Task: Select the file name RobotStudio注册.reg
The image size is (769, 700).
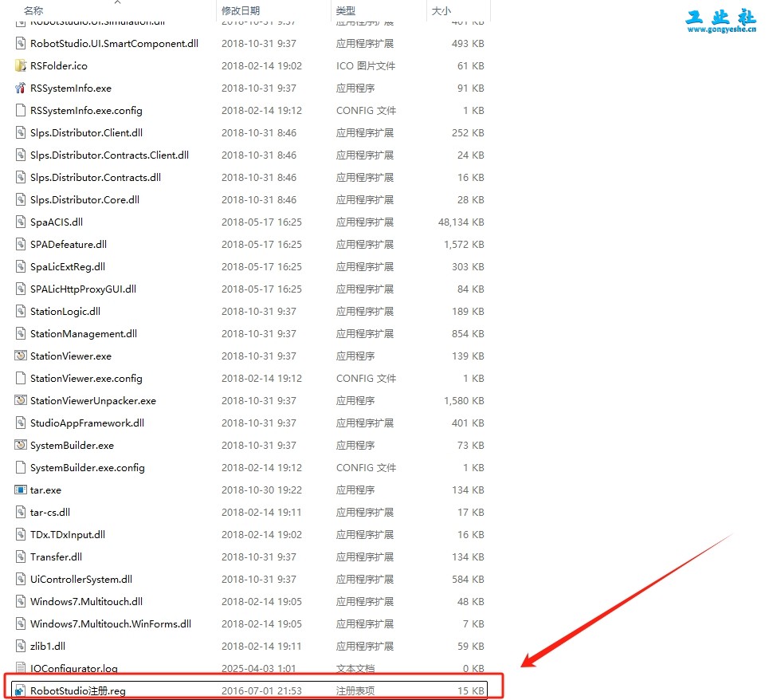Action: pyautogui.click(x=78, y=690)
